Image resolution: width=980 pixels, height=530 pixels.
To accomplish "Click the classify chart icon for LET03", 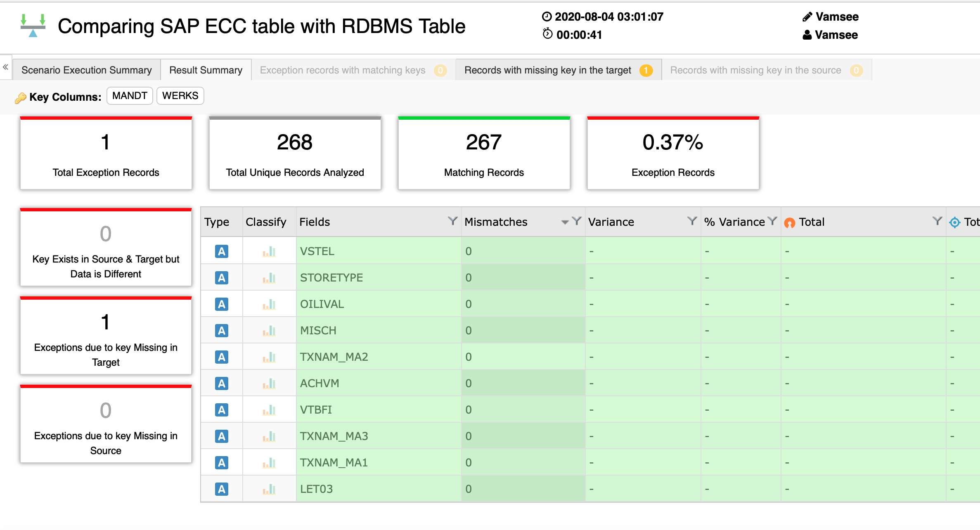I will 269,489.
